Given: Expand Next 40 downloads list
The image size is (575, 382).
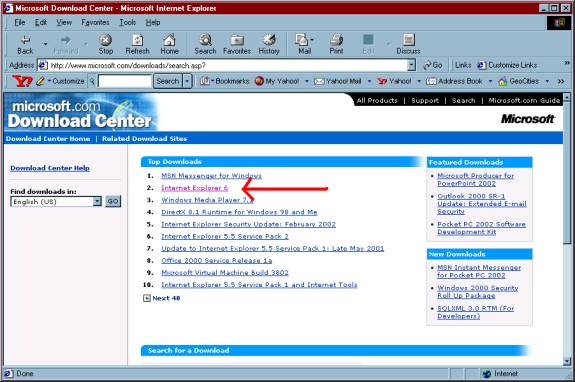Looking at the screenshot, I should 162,298.
